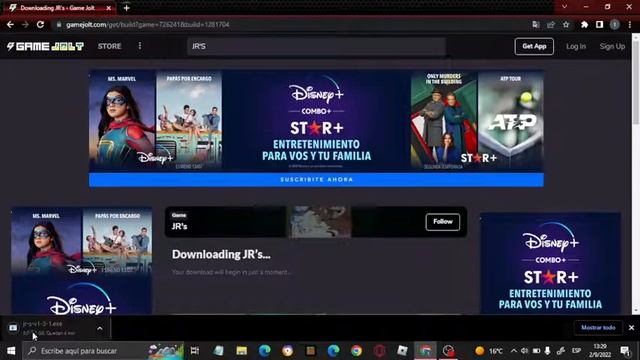The height and width of the screenshot is (360, 640).
Task: Open Minecraft taskbar icon
Action: [310, 351]
